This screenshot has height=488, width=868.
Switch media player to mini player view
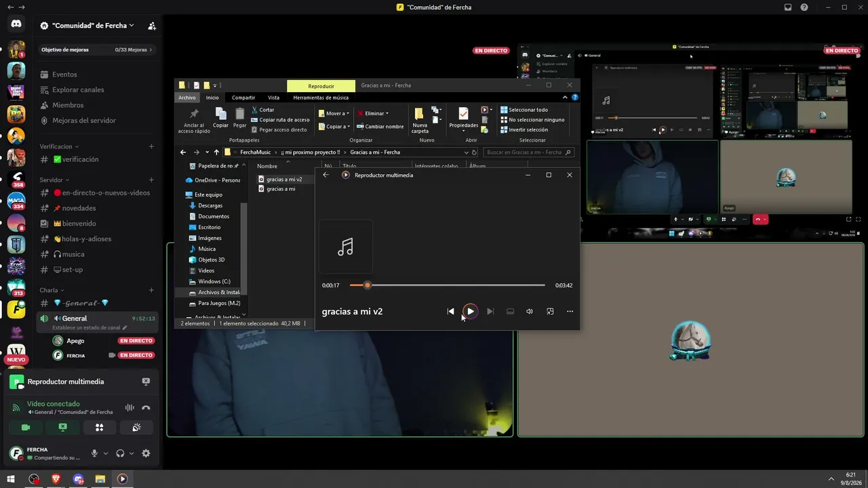pos(550,311)
